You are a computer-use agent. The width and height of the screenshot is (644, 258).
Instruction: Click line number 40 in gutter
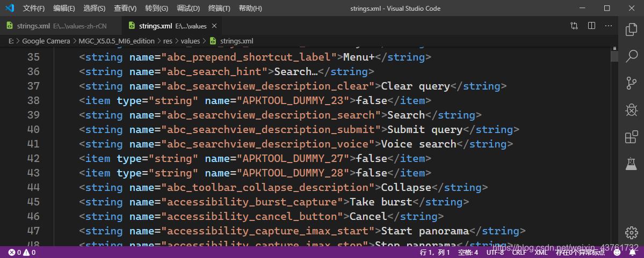33,130
